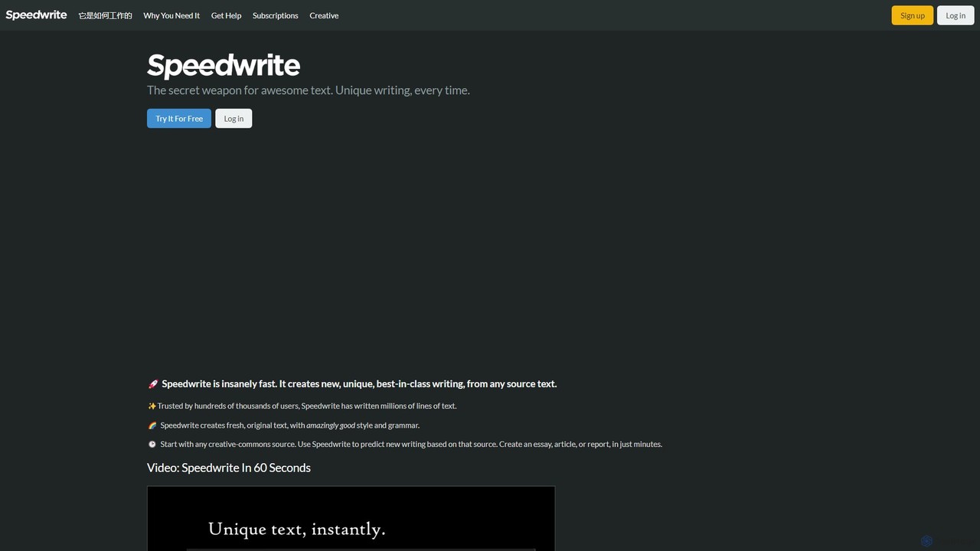This screenshot has width=980, height=551.
Task: Click the text 'Speedwrite is insanely fast' line
Action: 359,384
